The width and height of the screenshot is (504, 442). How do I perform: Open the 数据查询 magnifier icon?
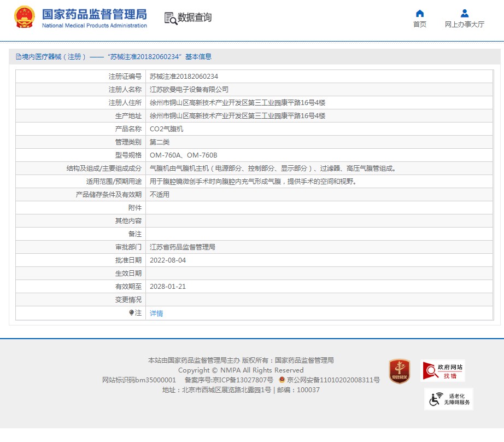point(171,19)
